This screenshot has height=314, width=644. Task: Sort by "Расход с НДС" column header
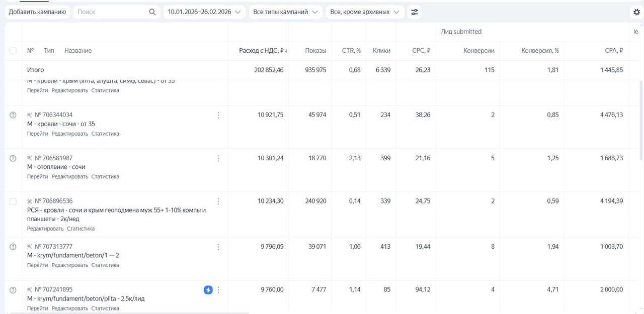coord(263,51)
